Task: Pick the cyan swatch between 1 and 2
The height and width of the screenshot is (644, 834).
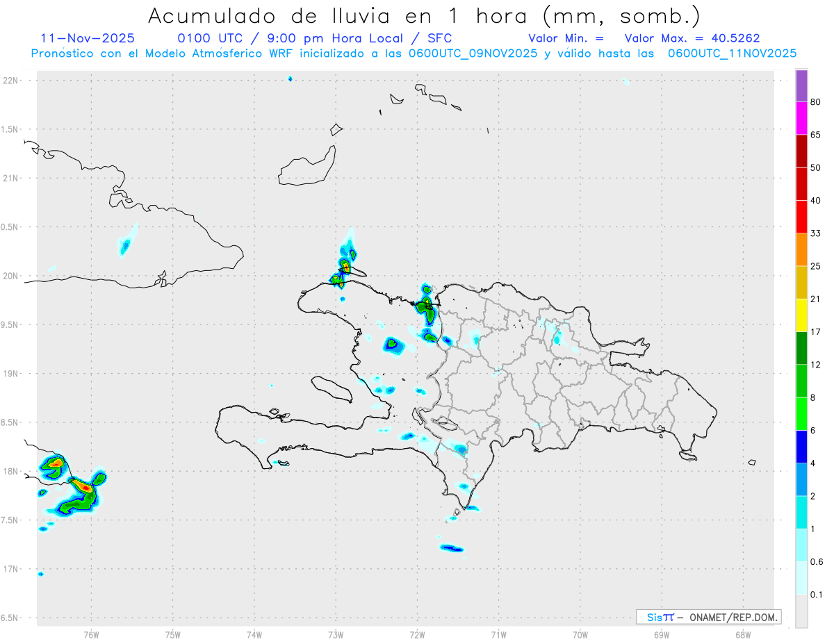Action: point(801,513)
